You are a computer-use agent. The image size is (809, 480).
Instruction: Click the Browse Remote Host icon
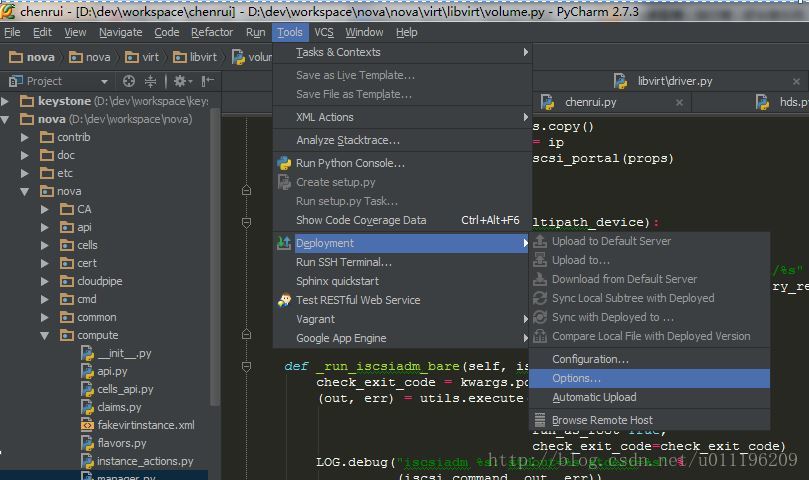click(x=540, y=420)
